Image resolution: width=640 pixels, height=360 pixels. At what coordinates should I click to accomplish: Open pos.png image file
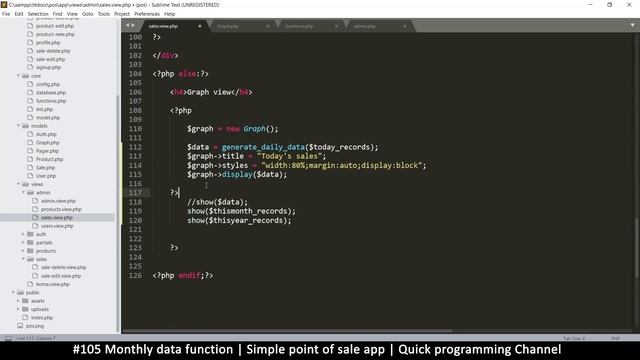[35, 326]
